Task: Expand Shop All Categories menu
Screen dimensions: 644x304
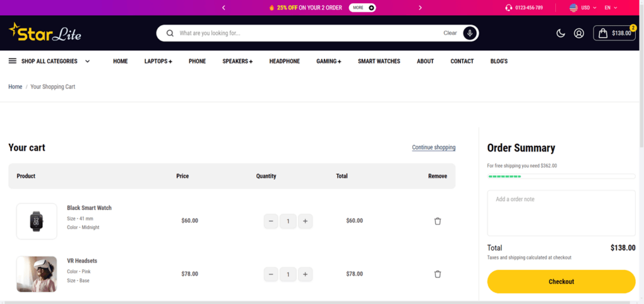Action: click(x=49, y=61)
